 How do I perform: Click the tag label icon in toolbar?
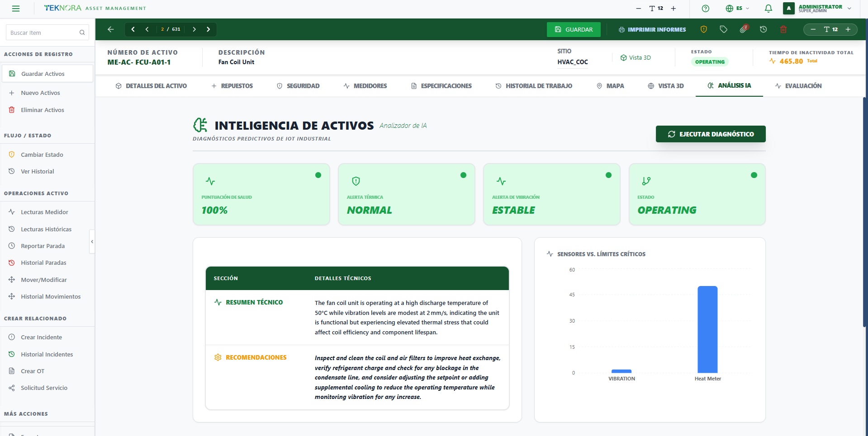pos(723,29)
